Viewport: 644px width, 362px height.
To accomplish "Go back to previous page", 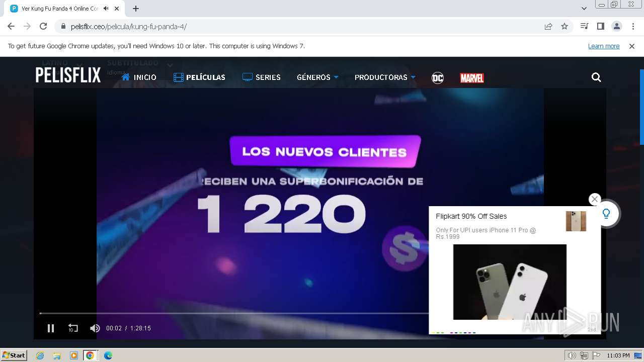I will pyautogui.click(x=11, y=26).
